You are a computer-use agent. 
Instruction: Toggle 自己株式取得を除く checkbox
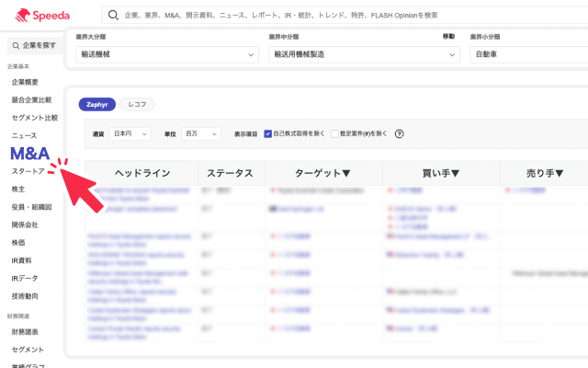267,133
